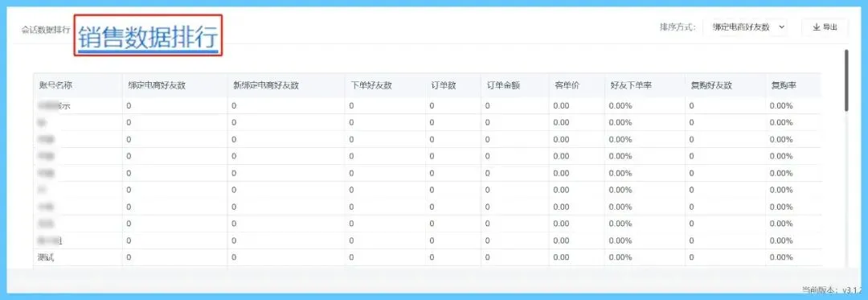Click the 导出 export button
This screenshot has height=300, width=868.
click(825, 27)
